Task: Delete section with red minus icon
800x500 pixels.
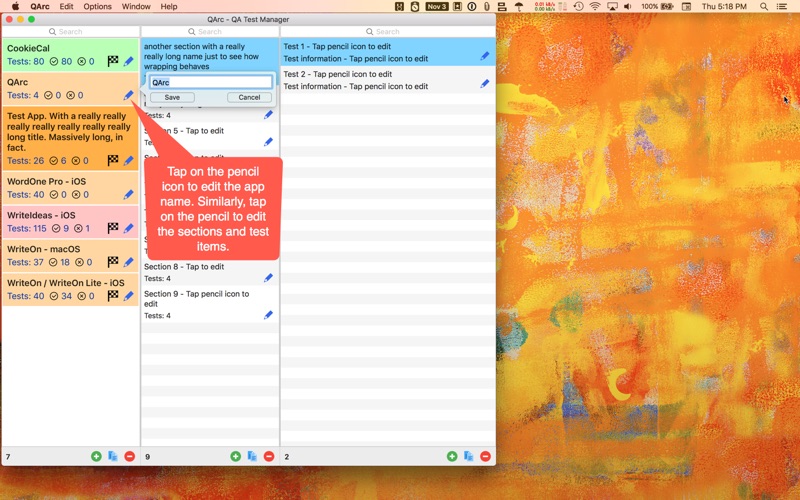Action: 269,456
